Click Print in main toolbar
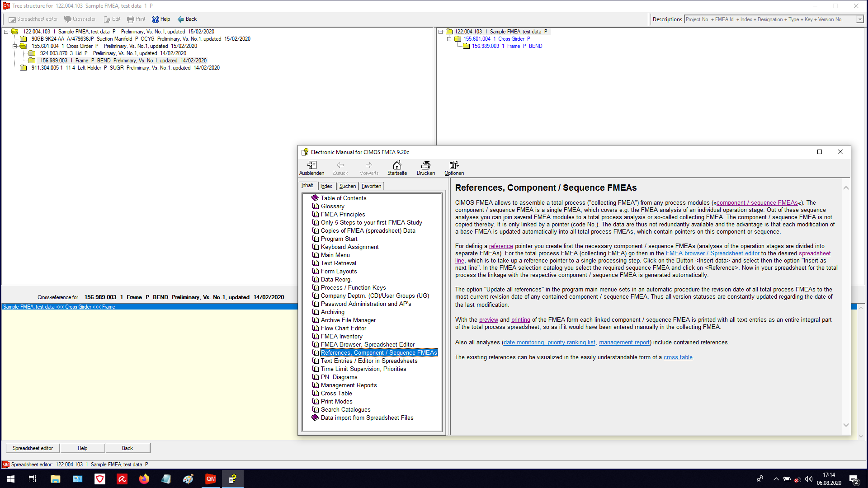868x488 pixels. coord(136,19)
